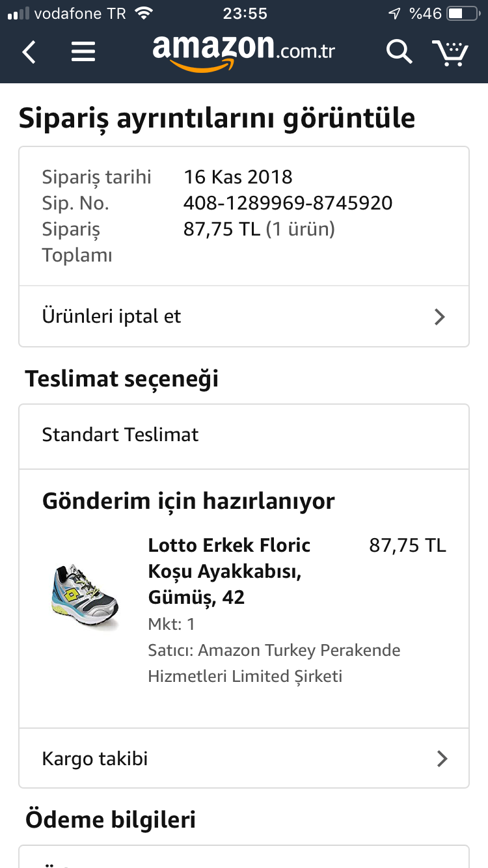Tap the Wi-Fi status icon
This screenshot has height=868, width=488.
coord(144,14)
